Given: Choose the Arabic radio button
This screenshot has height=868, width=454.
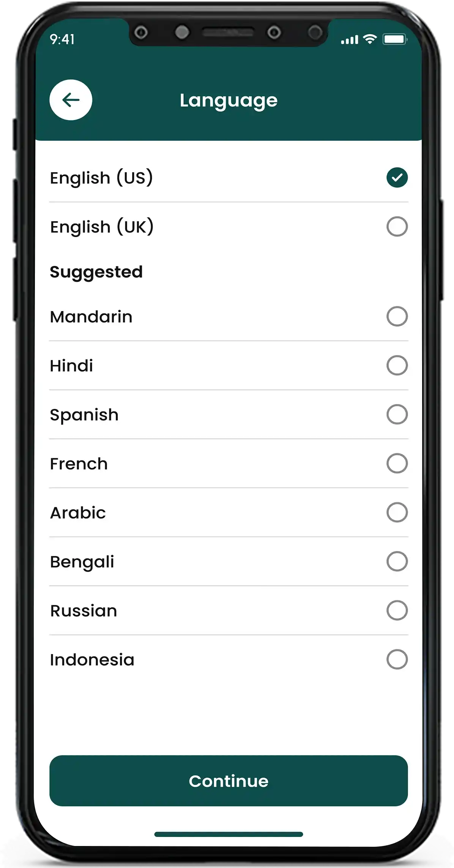Looking at the screenshot, I should coord(397,512).
